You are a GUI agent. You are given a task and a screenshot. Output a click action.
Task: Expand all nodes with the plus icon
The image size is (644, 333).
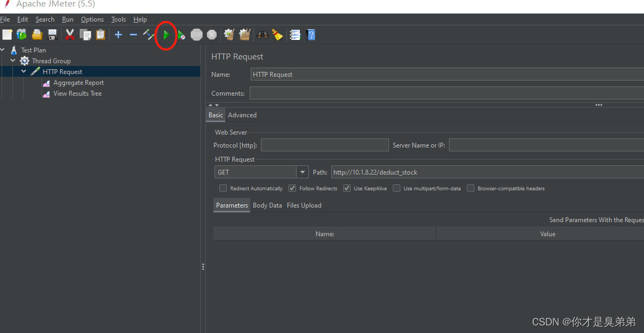point(118,35)
